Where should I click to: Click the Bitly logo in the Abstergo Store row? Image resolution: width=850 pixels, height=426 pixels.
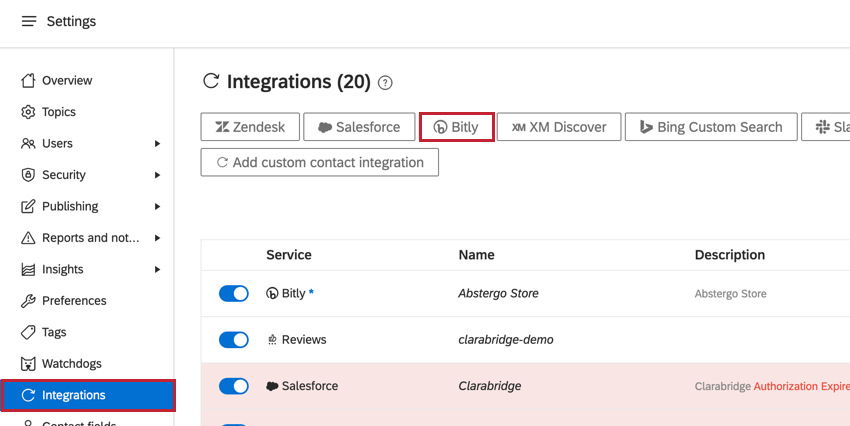pyautogui.click(x=272, y=293)
